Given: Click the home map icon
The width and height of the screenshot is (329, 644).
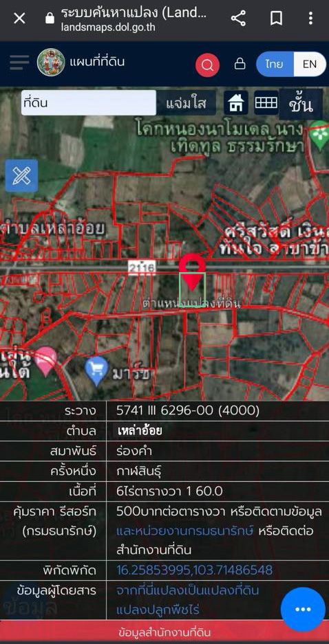Looking at the screenshot, I should [235, 102].
